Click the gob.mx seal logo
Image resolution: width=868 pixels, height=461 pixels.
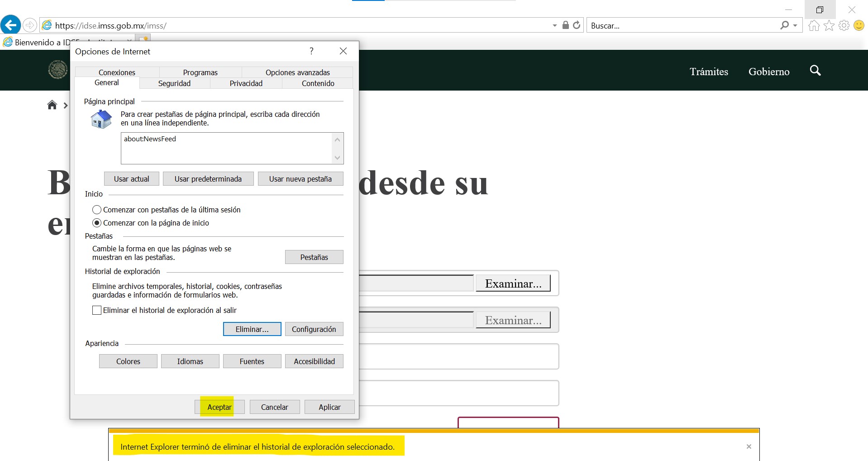coord(58,70)
